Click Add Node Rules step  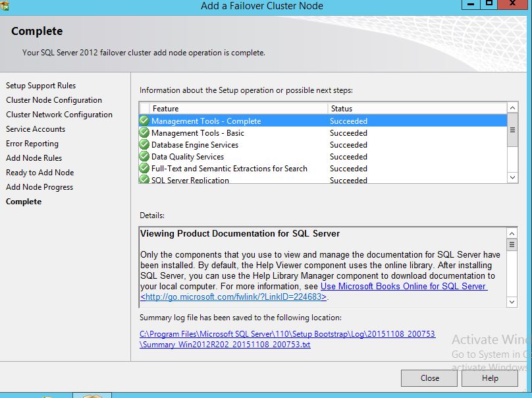click(34, 158)
